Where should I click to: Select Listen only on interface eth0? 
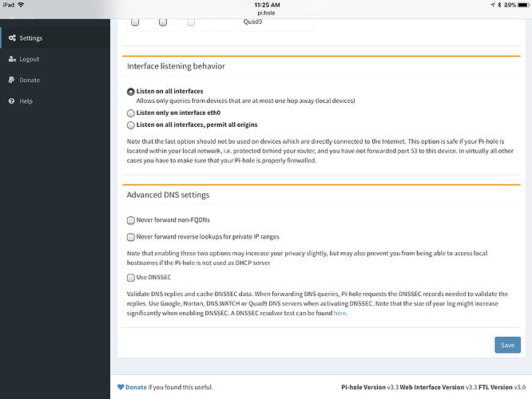point(131,113)
